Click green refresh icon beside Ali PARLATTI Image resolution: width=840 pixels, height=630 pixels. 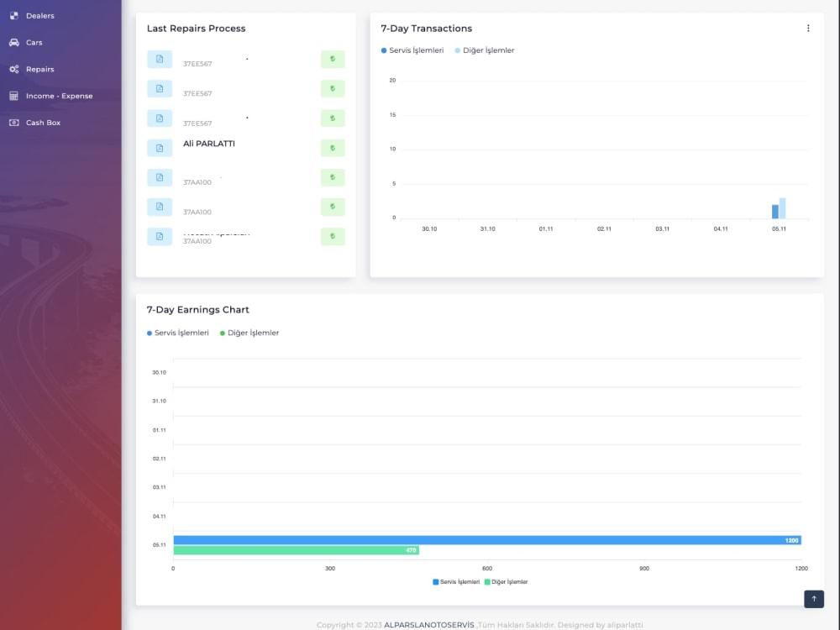(x=333, y=148)
